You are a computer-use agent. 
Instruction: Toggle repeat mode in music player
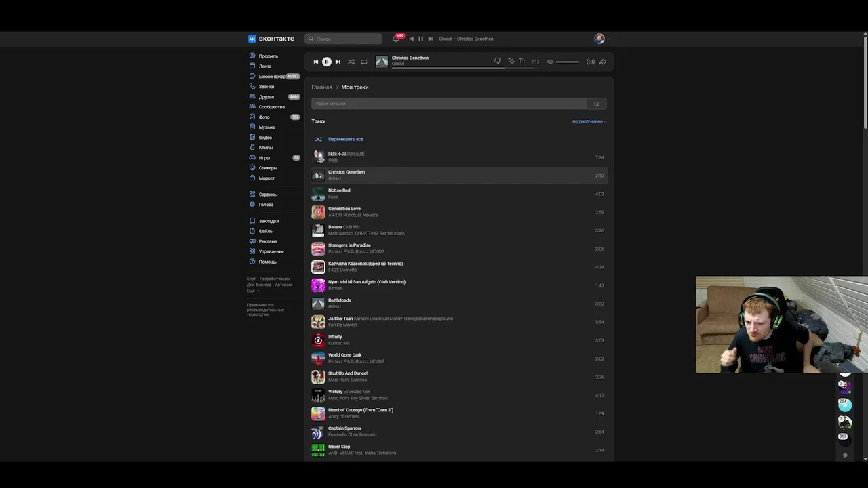(x=364, y=62)
